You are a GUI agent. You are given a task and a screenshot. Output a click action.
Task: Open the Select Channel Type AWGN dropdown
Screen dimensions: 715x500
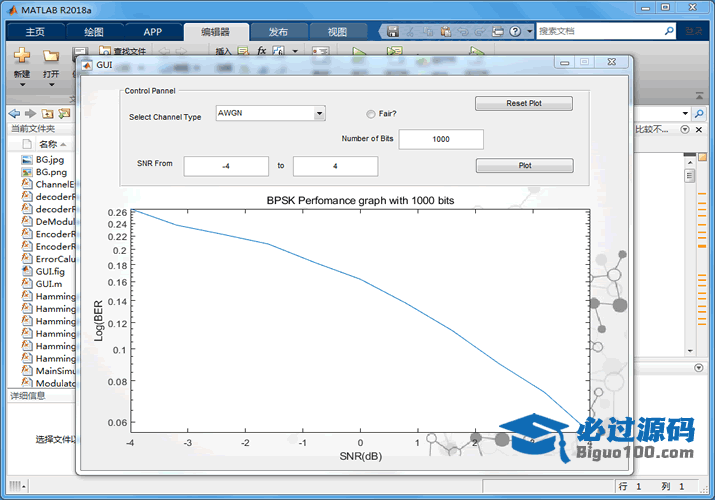click(x=320, y=113)
